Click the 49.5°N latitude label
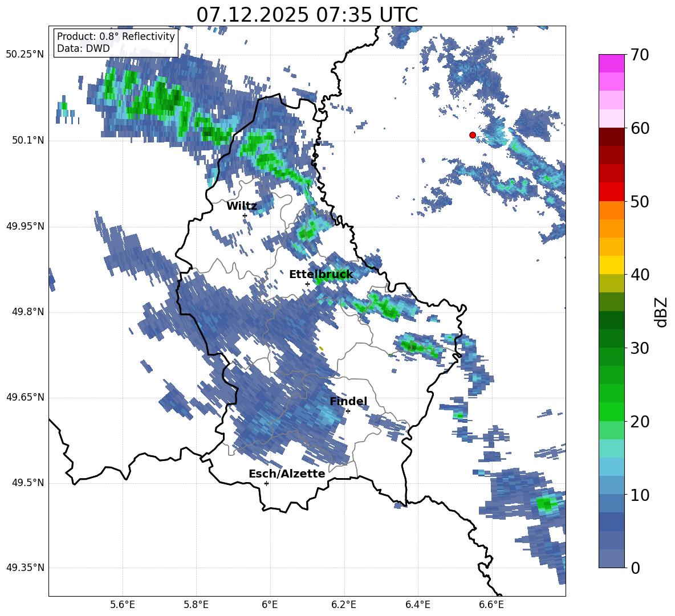 [x=27, y=483]
